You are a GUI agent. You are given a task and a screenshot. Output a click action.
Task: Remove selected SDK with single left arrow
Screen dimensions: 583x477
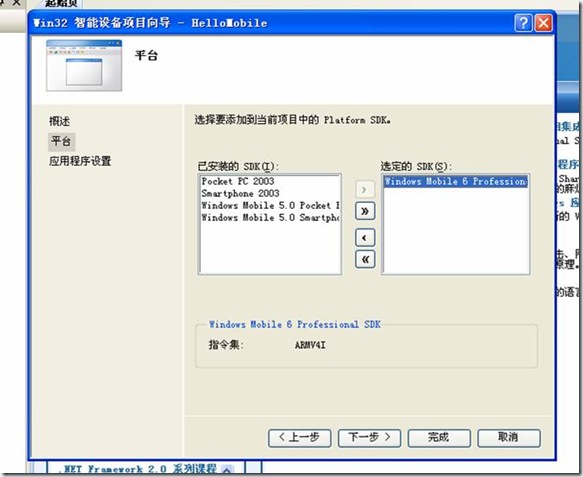365,238
